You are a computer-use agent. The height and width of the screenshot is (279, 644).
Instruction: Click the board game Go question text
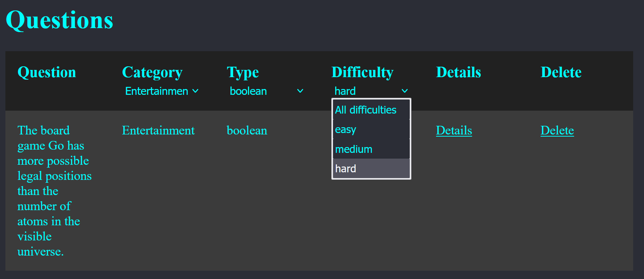54,191
